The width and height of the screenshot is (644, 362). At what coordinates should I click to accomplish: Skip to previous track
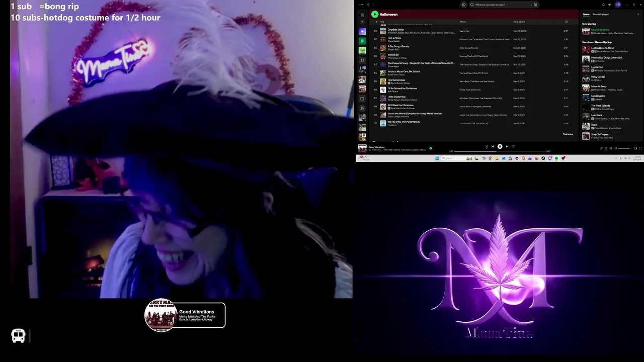point(493,146)
